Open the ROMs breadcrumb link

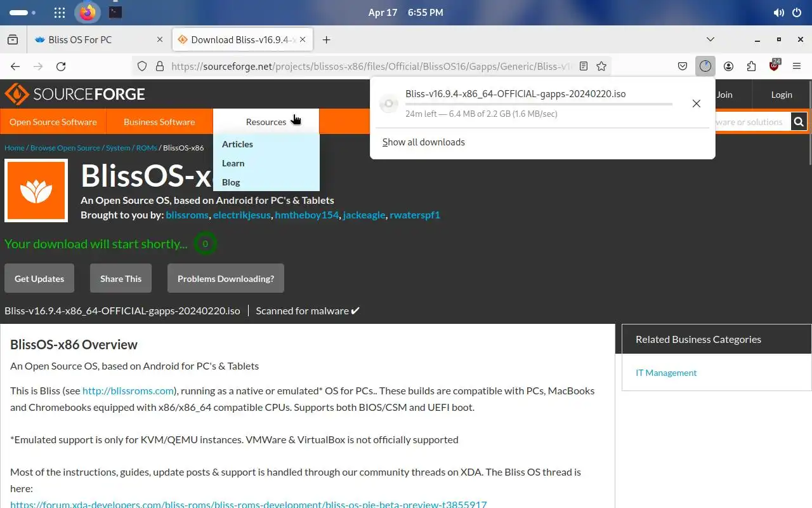(147, 147)
